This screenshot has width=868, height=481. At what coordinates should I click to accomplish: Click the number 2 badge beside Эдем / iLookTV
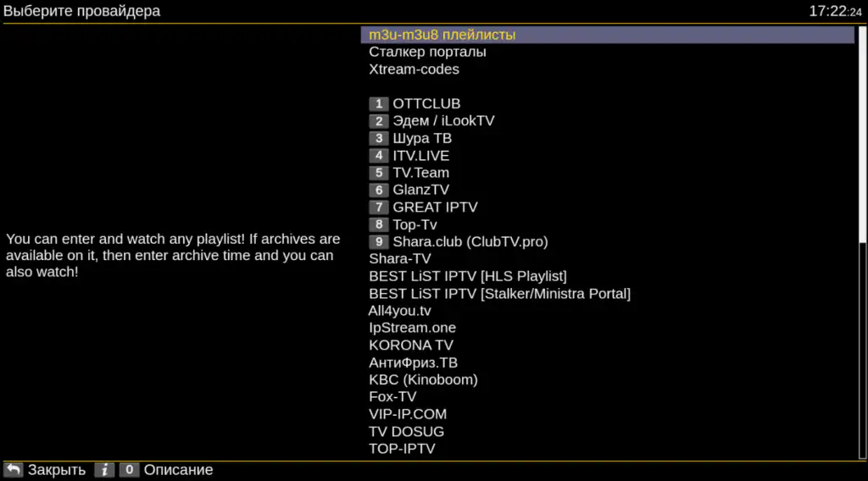pos(379,121)
